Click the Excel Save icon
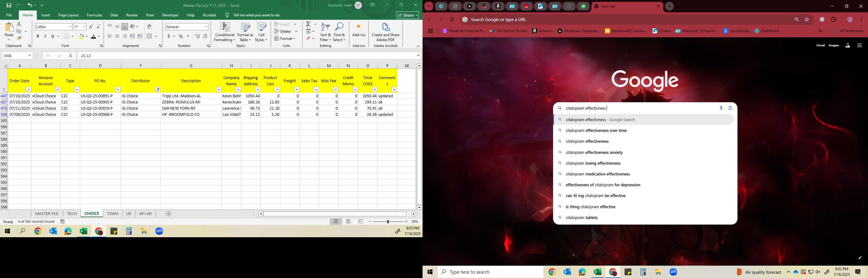 pos(9,5)
